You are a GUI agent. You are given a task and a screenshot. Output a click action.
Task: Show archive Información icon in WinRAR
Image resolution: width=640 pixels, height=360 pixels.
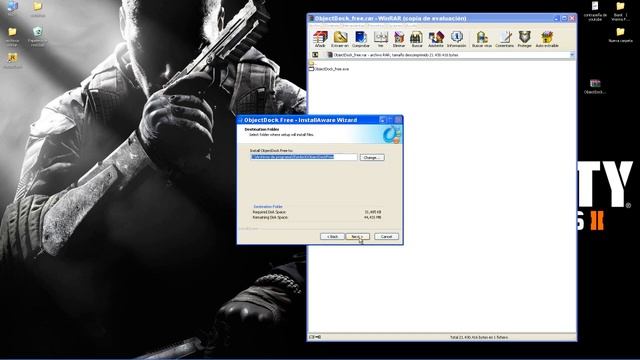click(456, 39)
